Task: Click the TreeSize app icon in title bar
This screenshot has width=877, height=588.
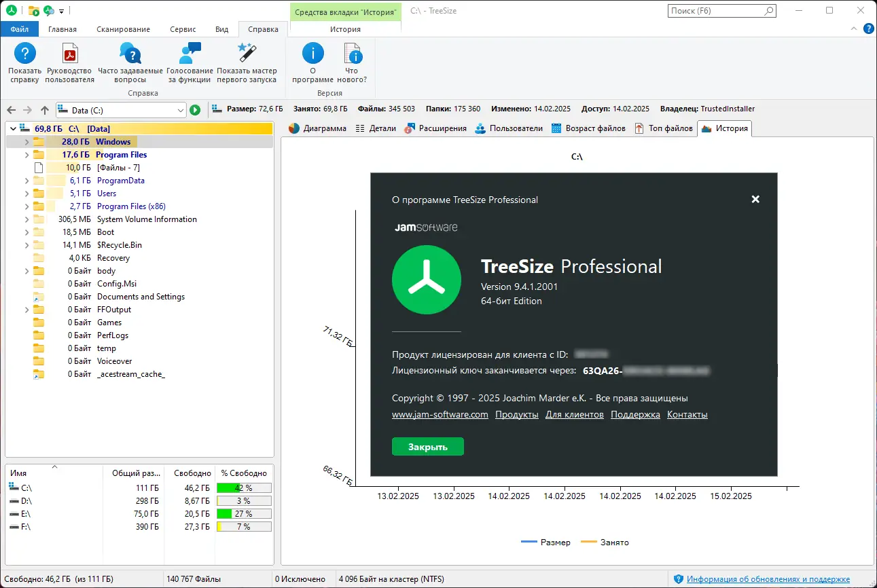Action: click(x=11, y=11)
